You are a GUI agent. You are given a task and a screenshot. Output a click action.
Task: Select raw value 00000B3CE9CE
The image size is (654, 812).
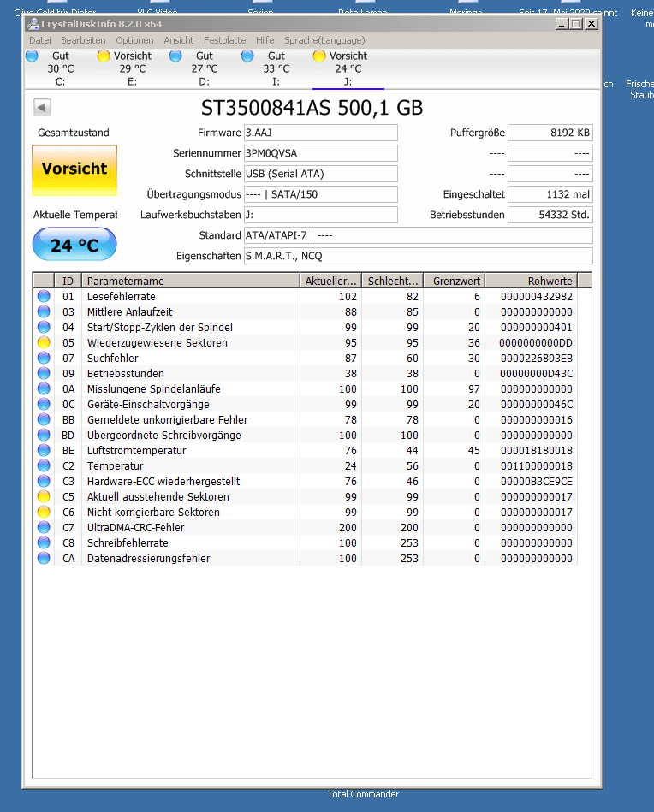coord(537,482)
